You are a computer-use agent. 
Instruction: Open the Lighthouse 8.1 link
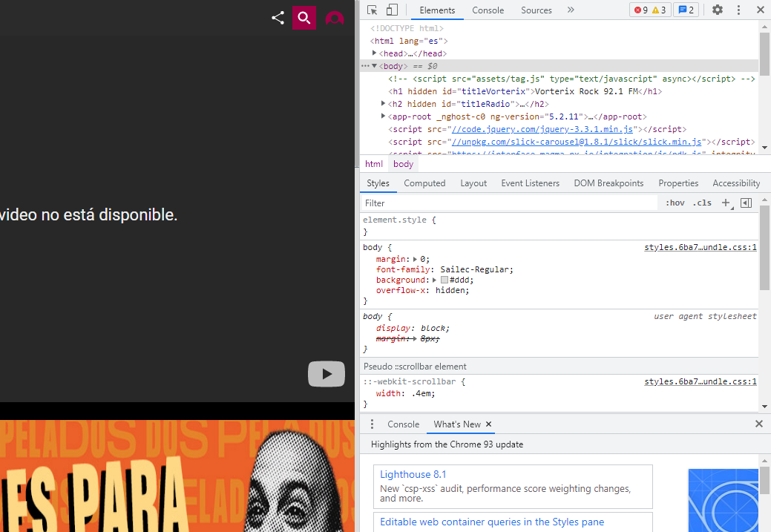413,474
